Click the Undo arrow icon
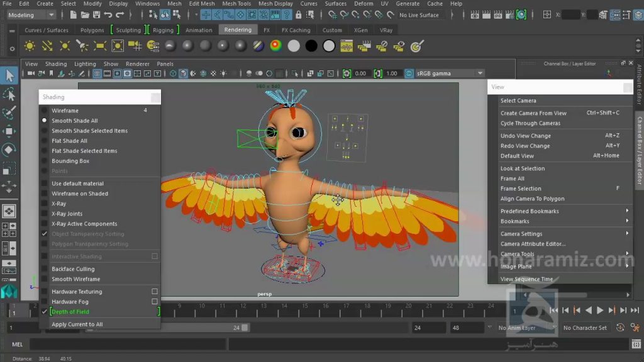The image size is (644, 362). (x=108, y=15)
